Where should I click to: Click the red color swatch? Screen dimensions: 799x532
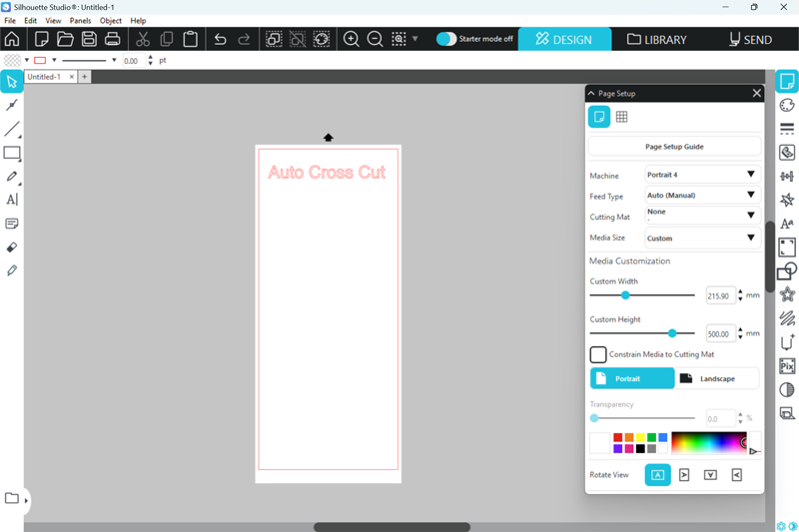618,437
